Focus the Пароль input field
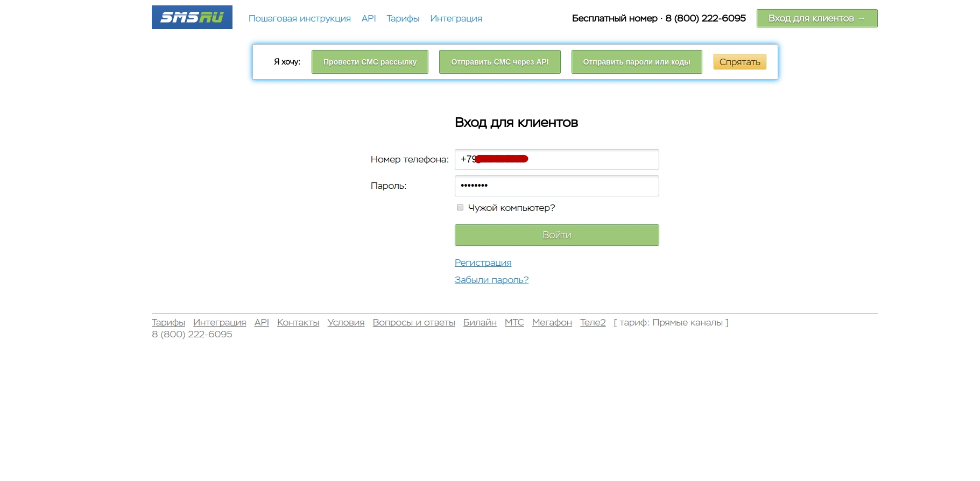 (x=556, y=186)
